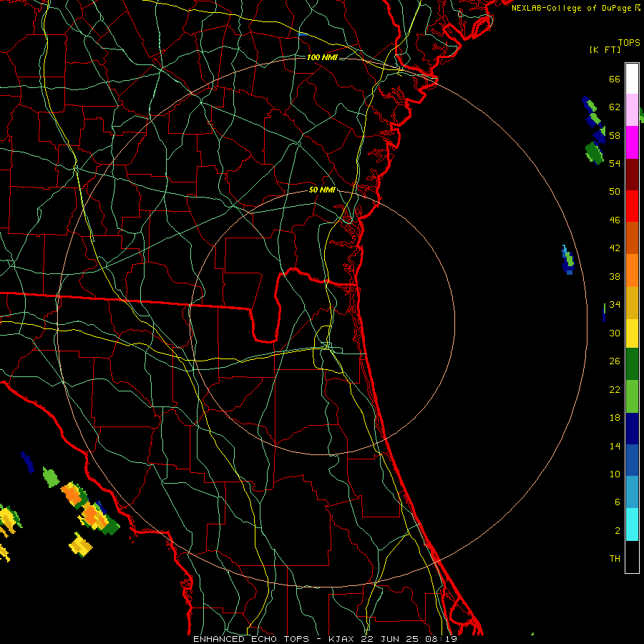Click the light pink legend color swatch
644x644 pixels.
coord(632,109)
